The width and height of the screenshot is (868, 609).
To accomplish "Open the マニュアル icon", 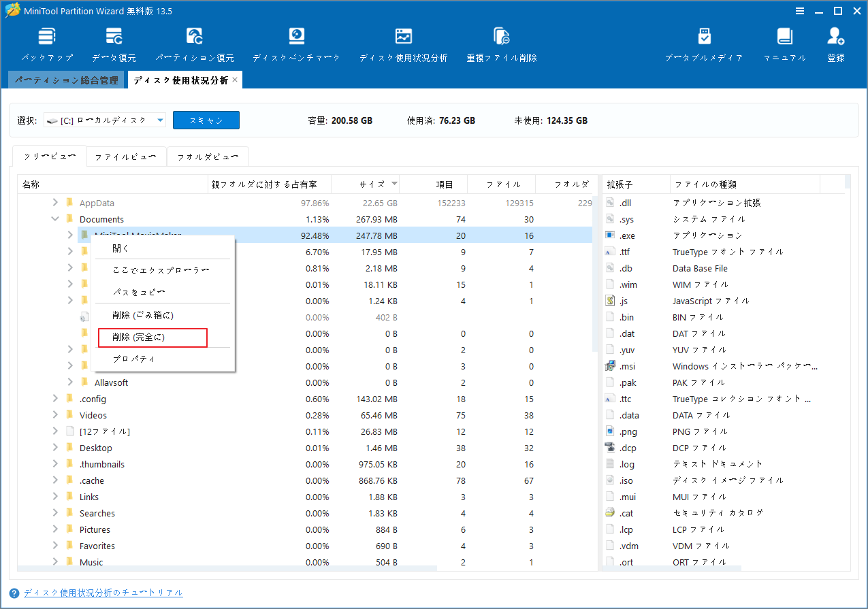I will click(784, 43).
